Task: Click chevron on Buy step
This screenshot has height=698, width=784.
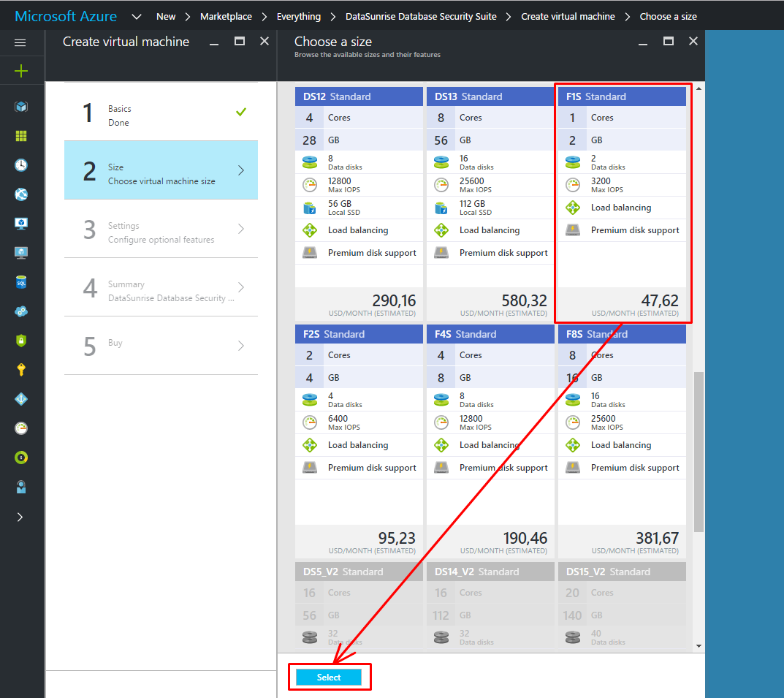Action: [241, 346]
